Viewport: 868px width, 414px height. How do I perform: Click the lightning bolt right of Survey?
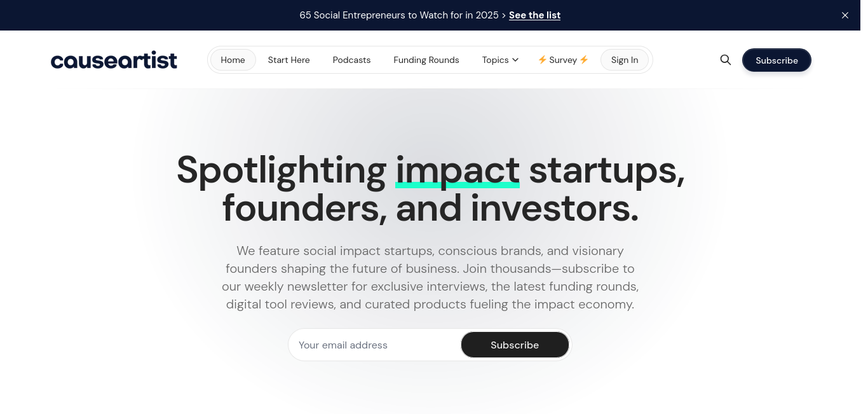point(584,60)
